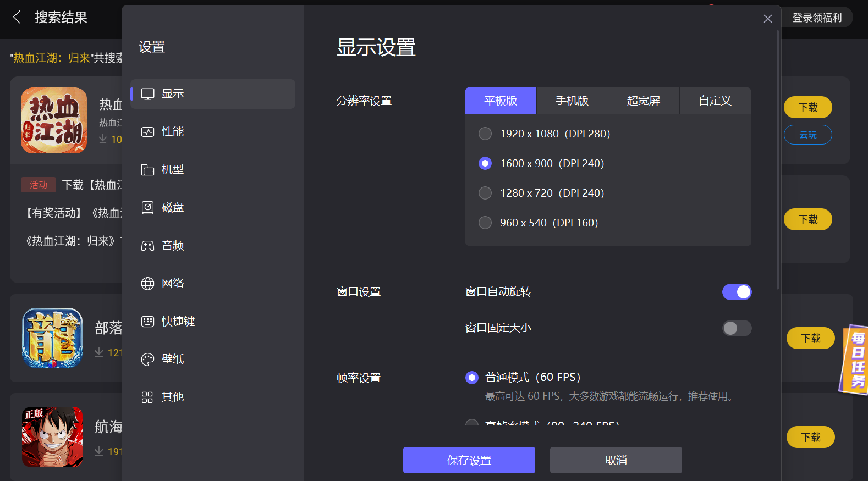Screen dimensions: 868x481
Task: Click the performance pulse icon
Action: [147, 132]
